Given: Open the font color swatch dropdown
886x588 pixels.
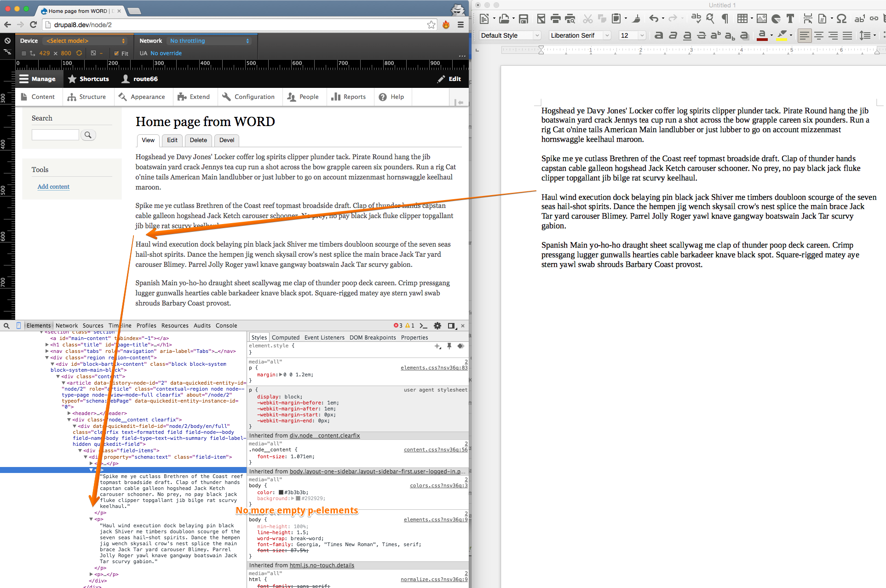Looking at the screenshot, I should tap(771, 36).
